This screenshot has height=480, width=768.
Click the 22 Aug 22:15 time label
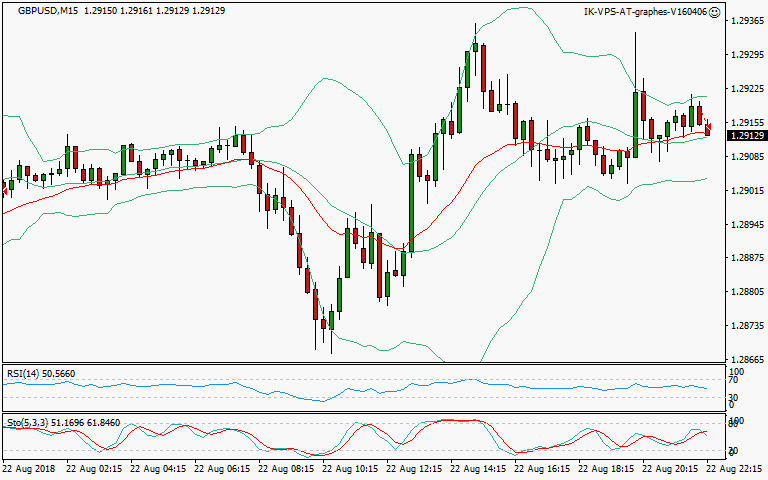coord(734,469)
